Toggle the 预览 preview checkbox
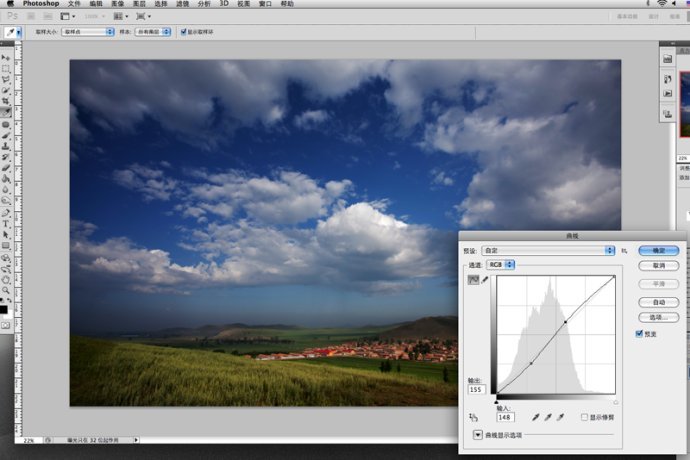690x460 pixels. tap(640, 334)
